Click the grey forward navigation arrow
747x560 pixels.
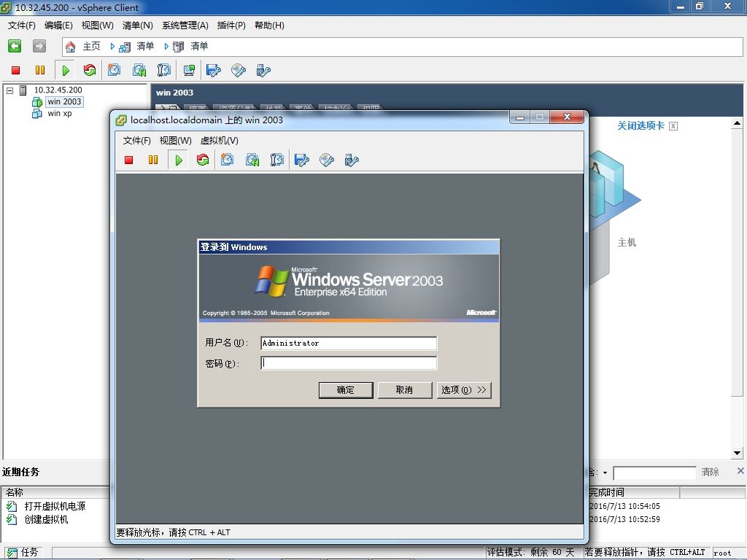click(39, 46)
